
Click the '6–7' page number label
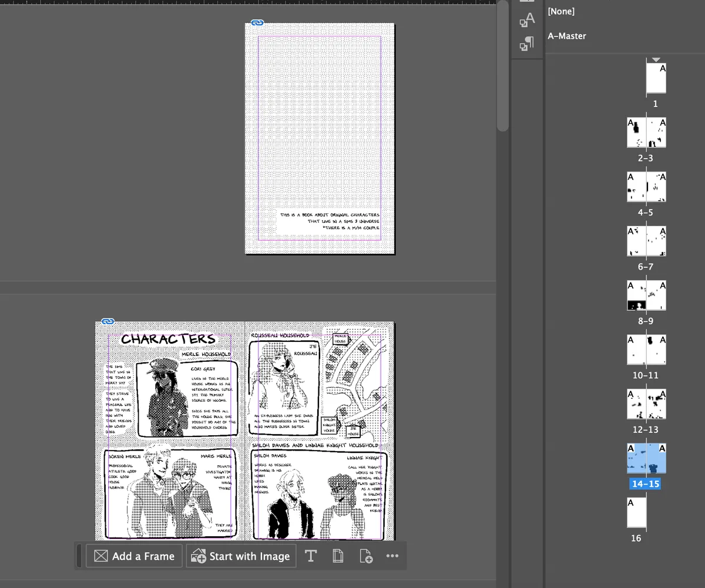tap(645, 267)
